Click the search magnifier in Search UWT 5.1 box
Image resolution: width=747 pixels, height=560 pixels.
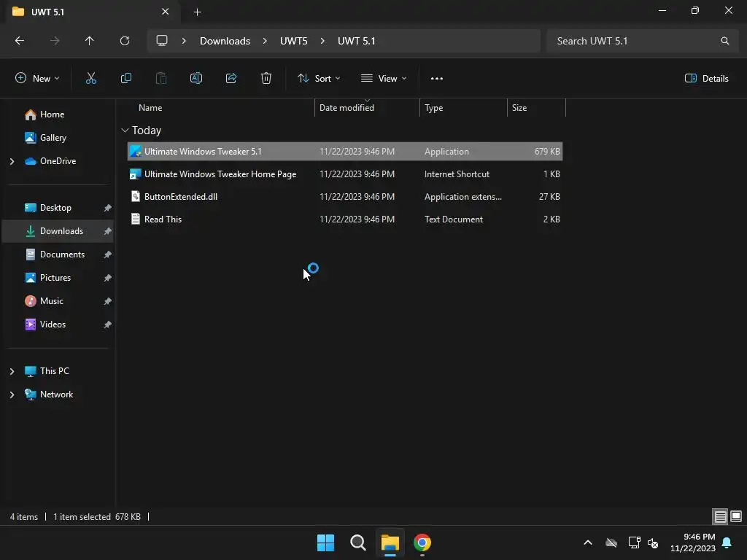click(x=724, y=41)
